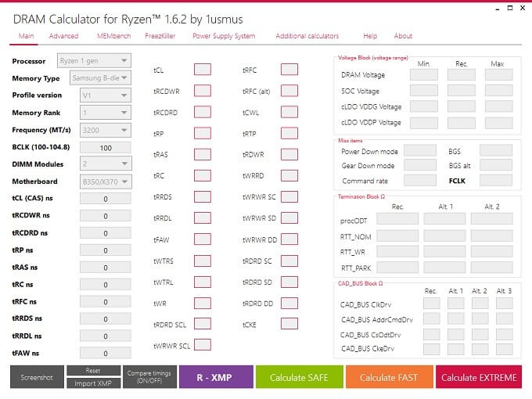Click the Reset button

(94, 371)
